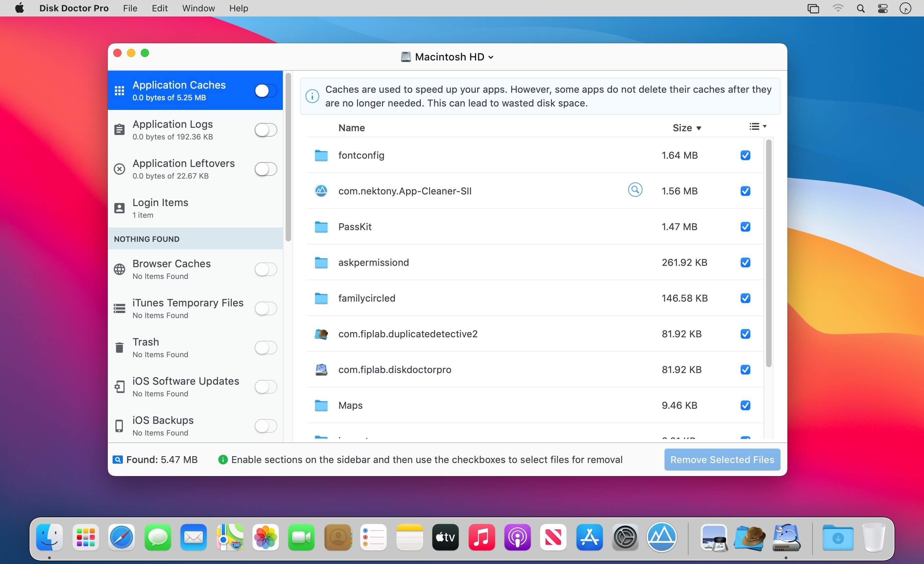Click the file list vertical scrollbar
The image size is (924, 564).
pyautogui.click(x=769, y=253)
